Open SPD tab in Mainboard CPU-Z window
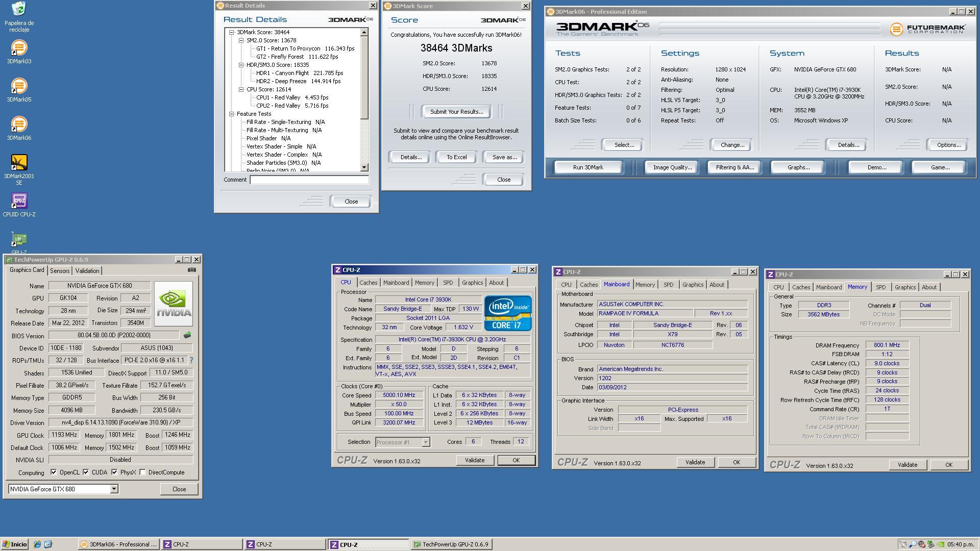The image size is (980, 551). pyautogui.click(x=669, y=285)
